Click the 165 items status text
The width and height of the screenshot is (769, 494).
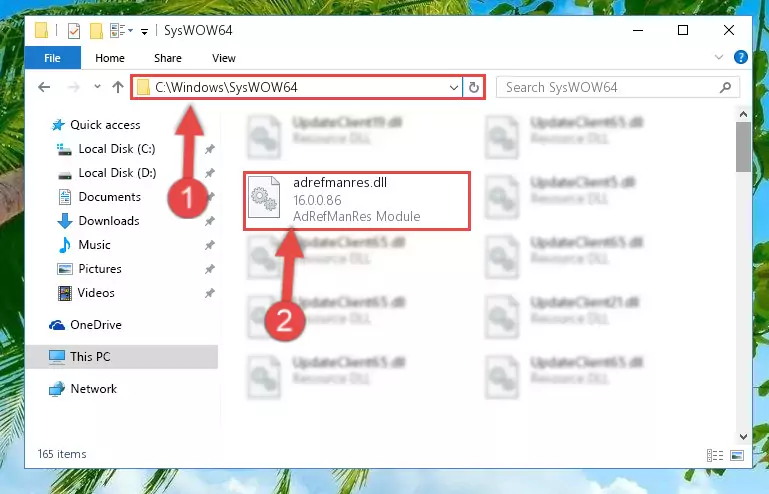pyautogui.click(x=62, y=454)
